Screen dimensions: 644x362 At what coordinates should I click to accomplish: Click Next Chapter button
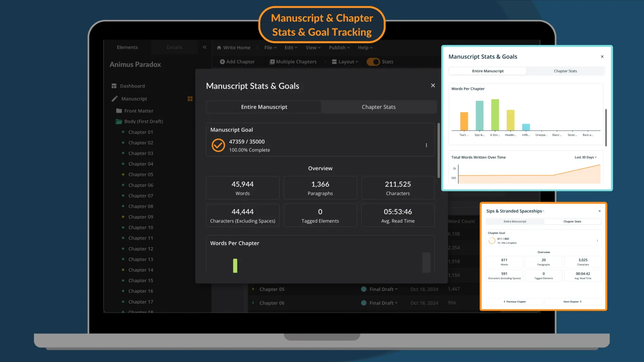[572, 302]
